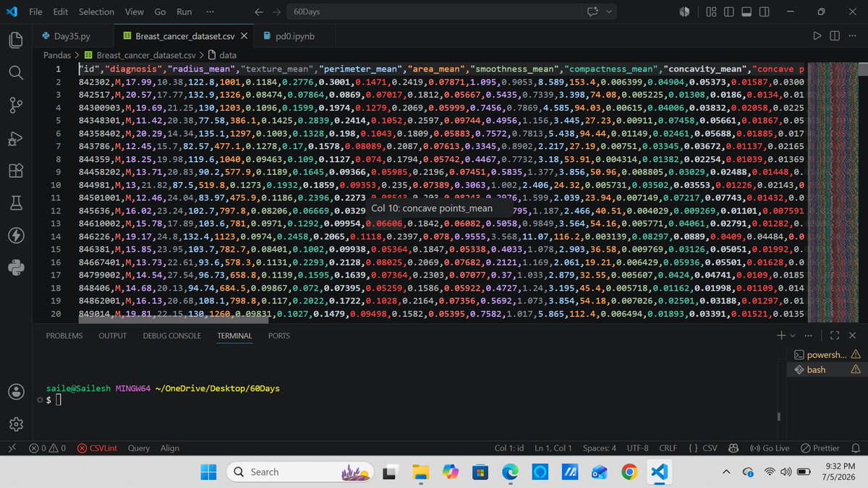Open the Thunder Client lightning icon

tap(16, 236)
